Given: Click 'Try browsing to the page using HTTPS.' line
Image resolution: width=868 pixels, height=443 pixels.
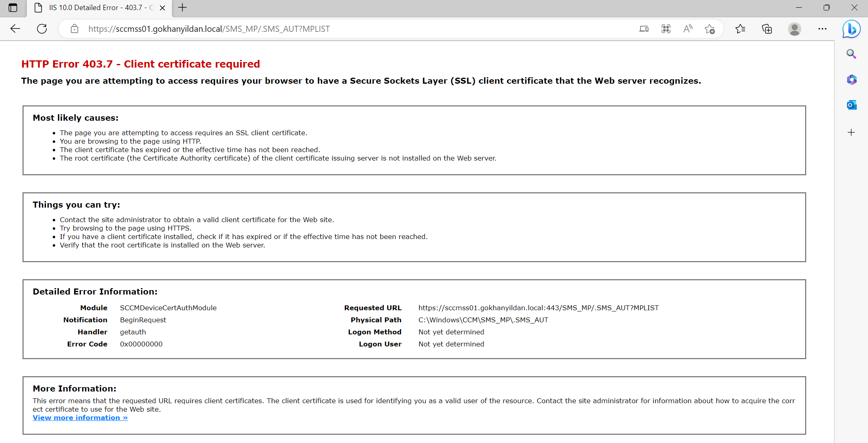Looking at the screenshot, I should tap(126, 228).
